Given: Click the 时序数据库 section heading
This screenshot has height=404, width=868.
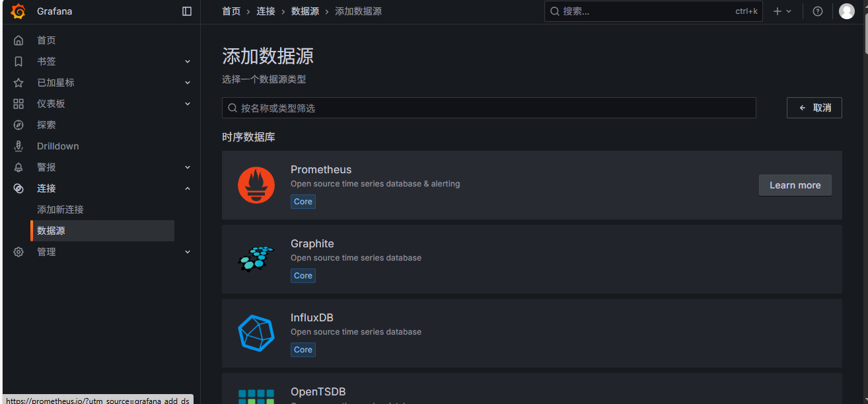Looking at the screenshot, I should (x=248, y=138).
